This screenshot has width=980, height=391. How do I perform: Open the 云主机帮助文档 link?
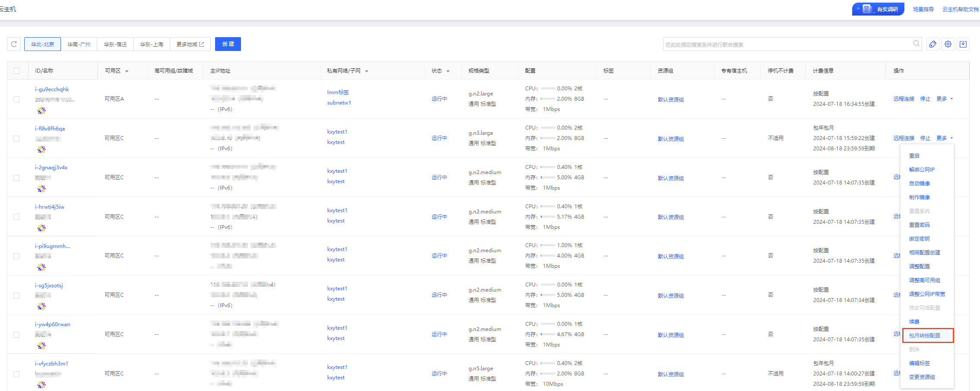[961, 9]
